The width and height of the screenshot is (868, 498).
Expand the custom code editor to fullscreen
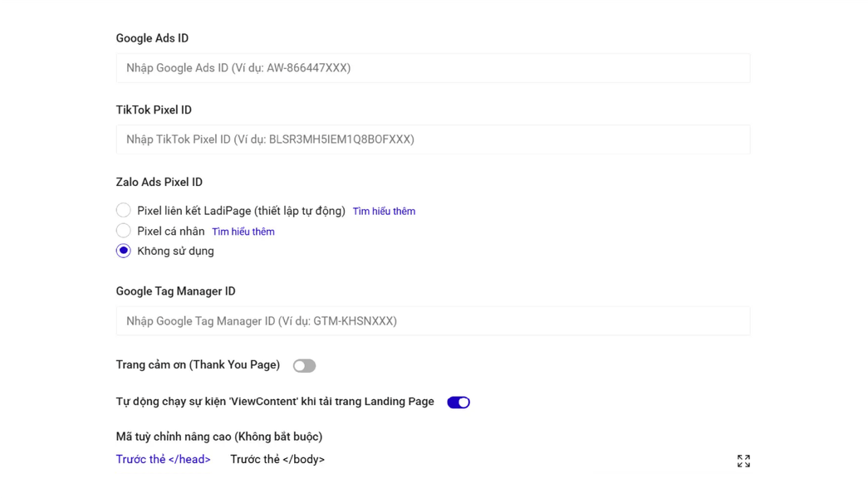click(x=743, y=461)
